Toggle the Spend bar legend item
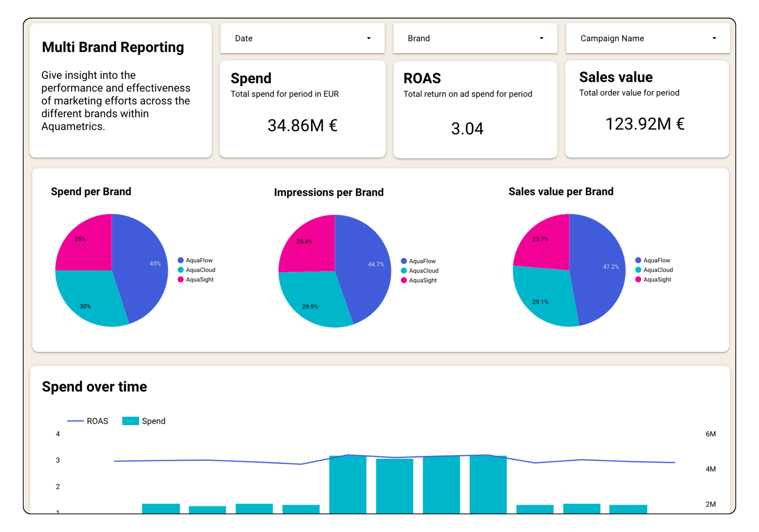This screenshot has height=532, width=759. pos(144,421)
